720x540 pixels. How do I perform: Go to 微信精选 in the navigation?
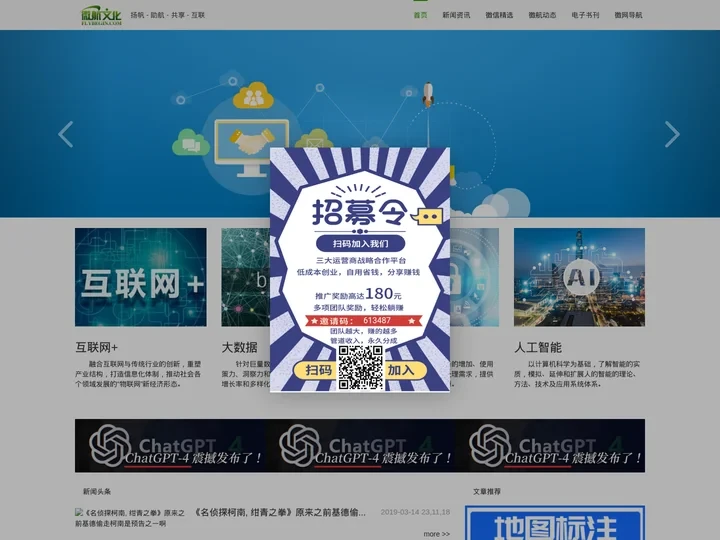click(499, 15)
